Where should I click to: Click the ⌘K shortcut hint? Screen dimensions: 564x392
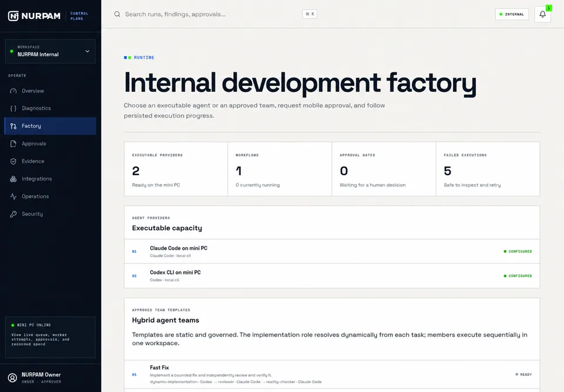(310, 14)
